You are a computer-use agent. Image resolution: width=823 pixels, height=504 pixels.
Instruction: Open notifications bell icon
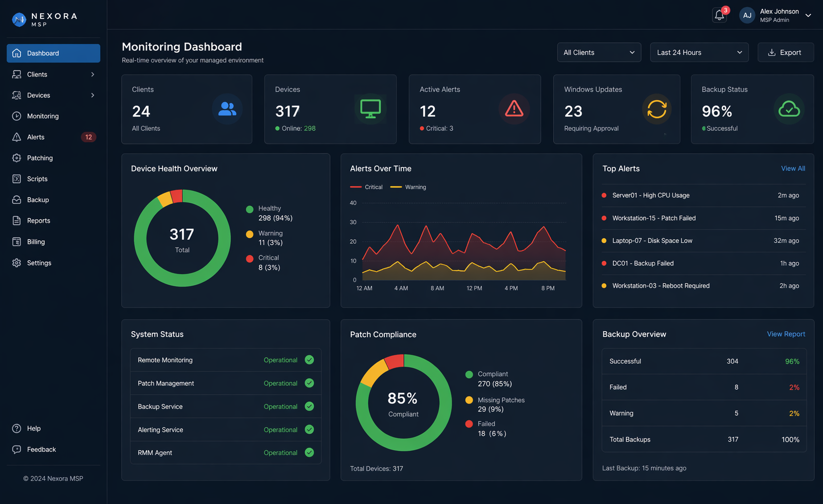(720, 15)
